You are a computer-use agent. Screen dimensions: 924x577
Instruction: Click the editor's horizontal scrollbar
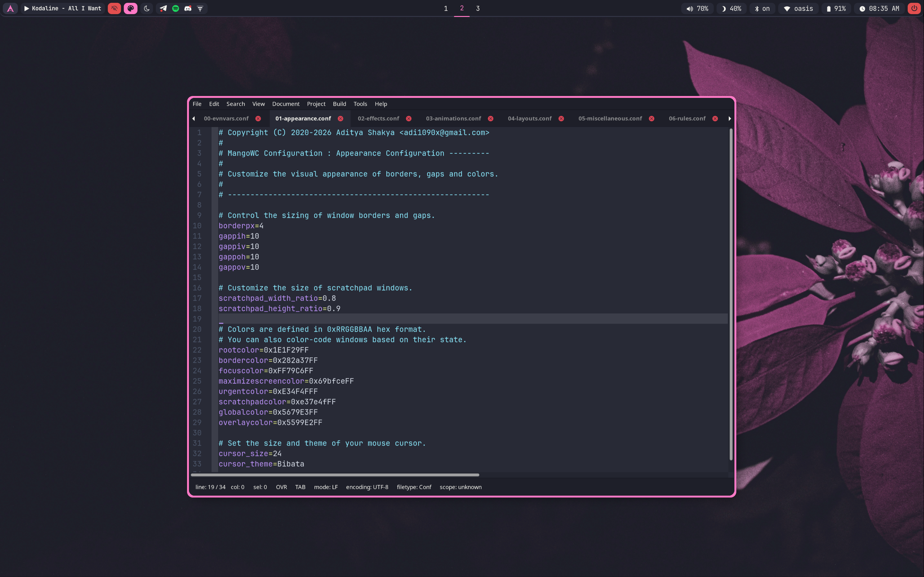pos(335,475)
